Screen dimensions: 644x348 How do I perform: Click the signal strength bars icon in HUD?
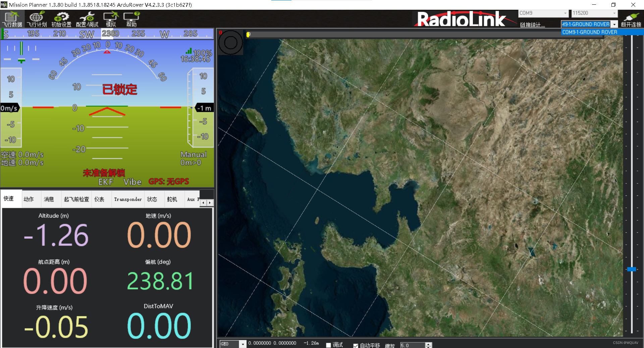189,51
